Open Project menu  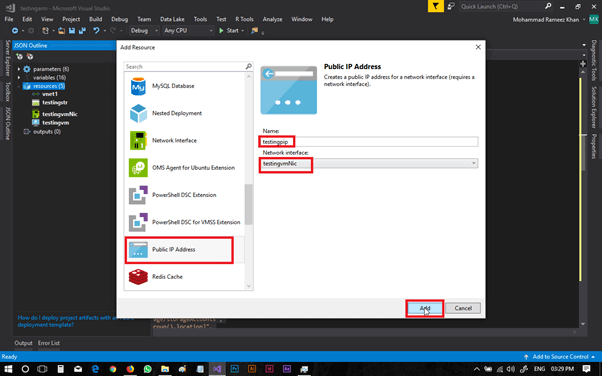pos(71,19)
